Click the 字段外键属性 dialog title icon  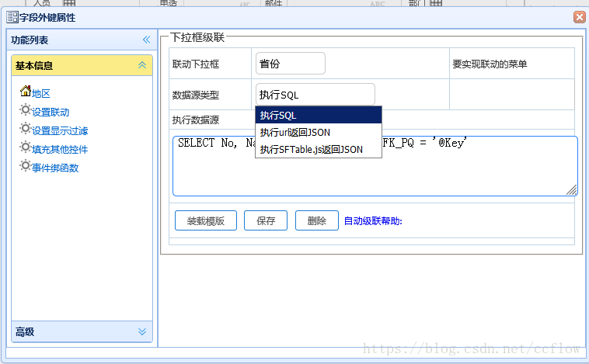(x=12, y=17)
